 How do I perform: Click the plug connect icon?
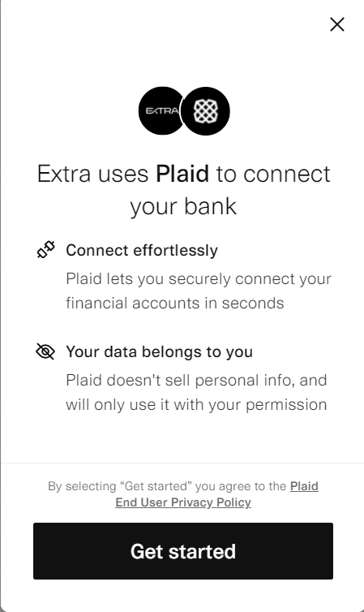(46, 250)
